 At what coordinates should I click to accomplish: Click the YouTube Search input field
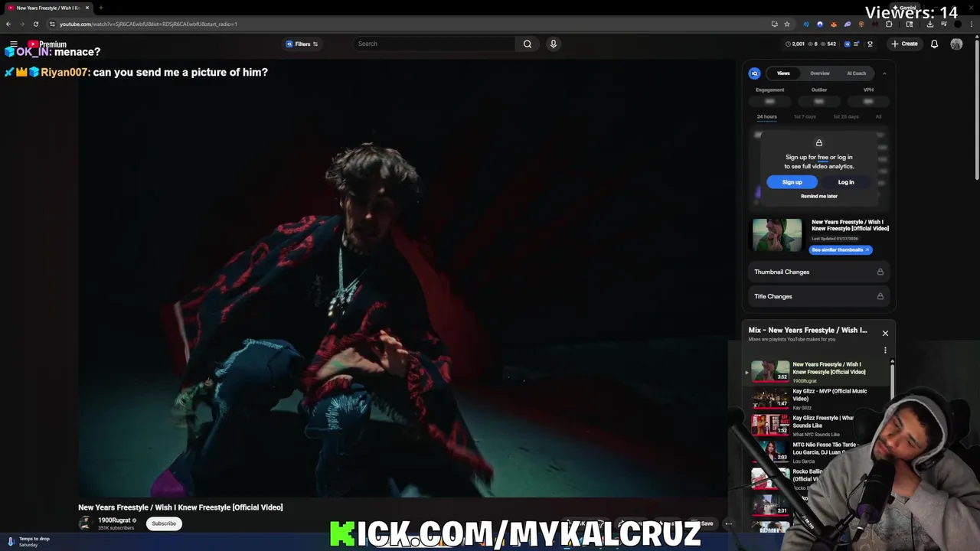pos(435,44)
